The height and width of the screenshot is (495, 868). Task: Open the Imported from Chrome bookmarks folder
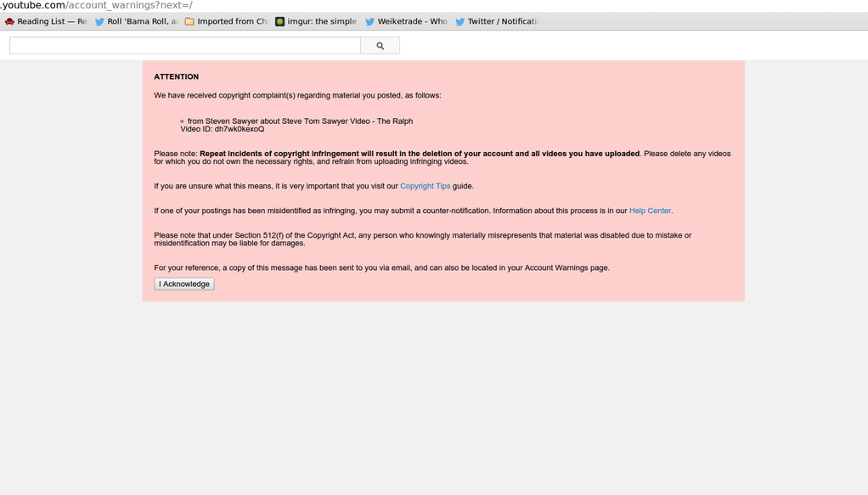point(227,21)
